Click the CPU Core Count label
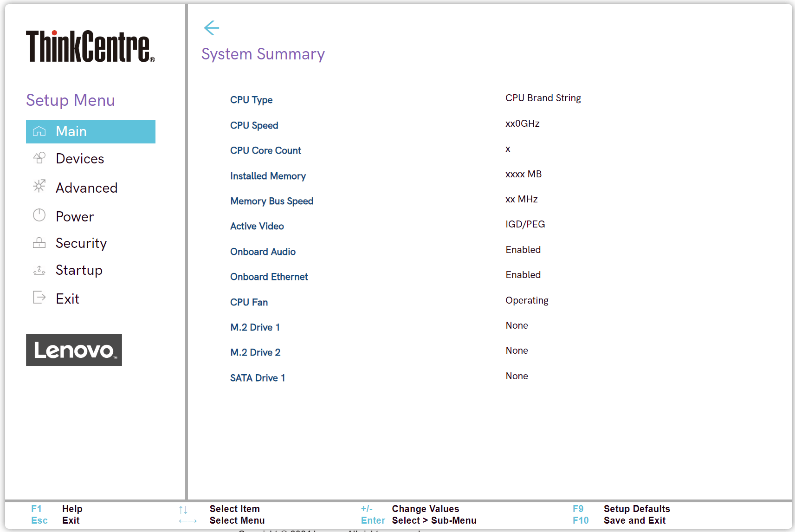This screenshot has height=532, width=795. (265, 150)
